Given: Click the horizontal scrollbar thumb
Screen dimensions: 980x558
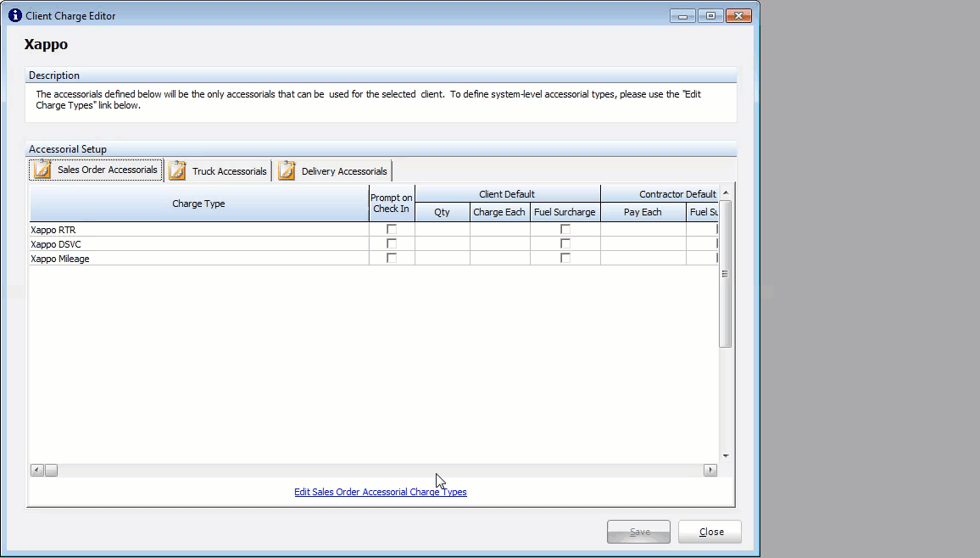Looking at the screenshot, I should (x=51, y=470).
